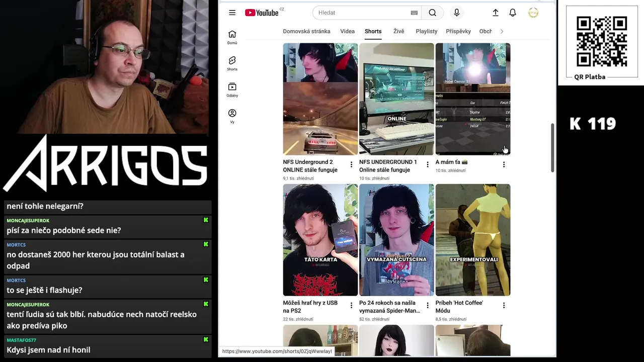
Task: Click the '8,5 tis. zhlédnutí' view count
Action: click(451, 319)
